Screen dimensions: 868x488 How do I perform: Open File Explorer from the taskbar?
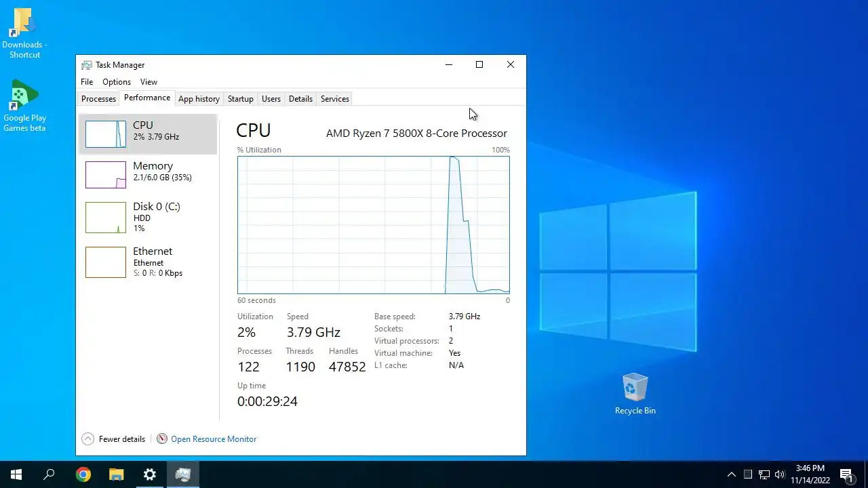117,474
